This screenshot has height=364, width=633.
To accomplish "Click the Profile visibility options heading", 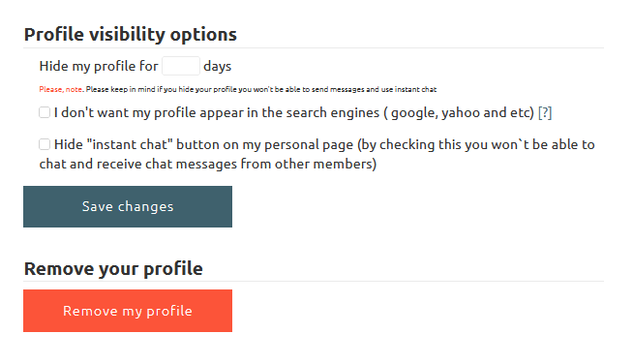I will 131,34.
